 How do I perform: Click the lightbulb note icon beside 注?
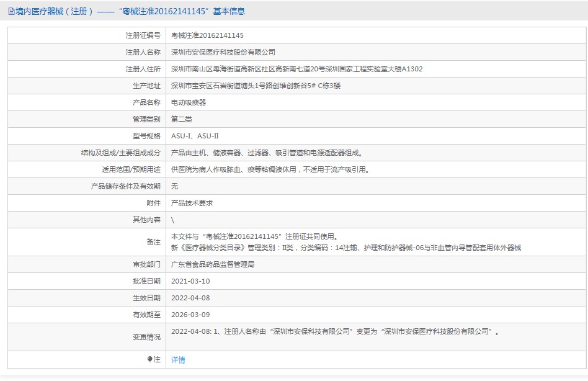point(150,359)
